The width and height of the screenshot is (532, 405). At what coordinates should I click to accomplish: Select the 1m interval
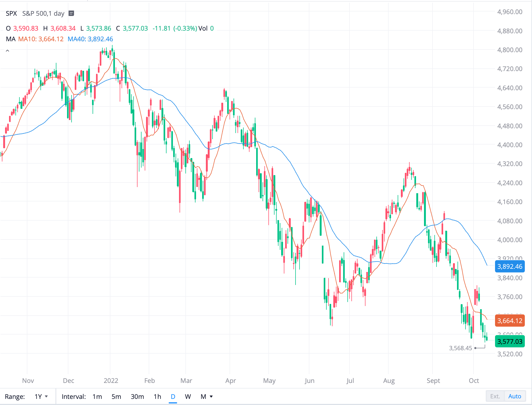tap(97, 396)
